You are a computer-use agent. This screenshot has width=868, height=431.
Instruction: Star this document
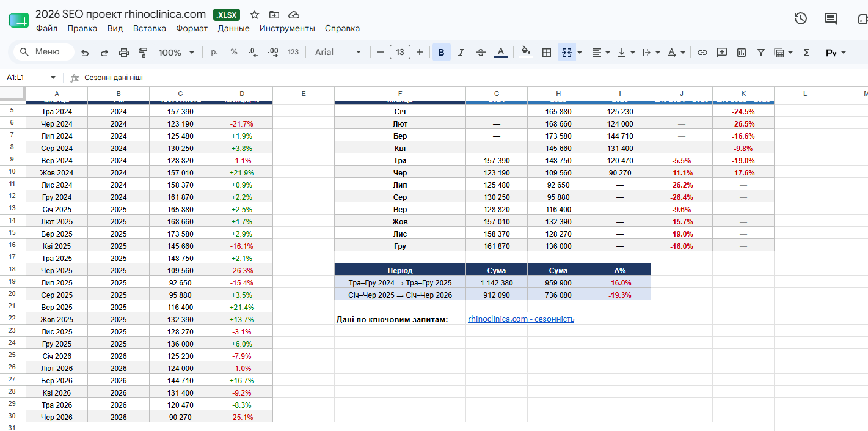255,15
